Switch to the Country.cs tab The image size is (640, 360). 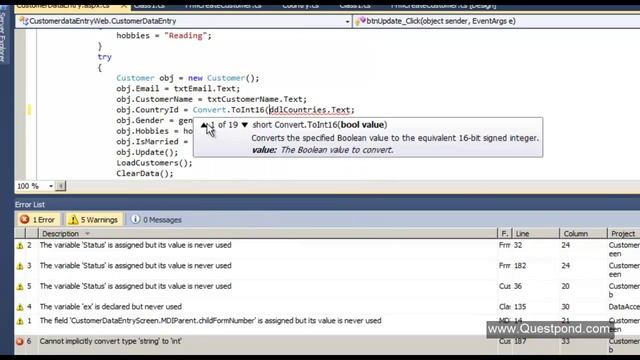tap(300, 5)
